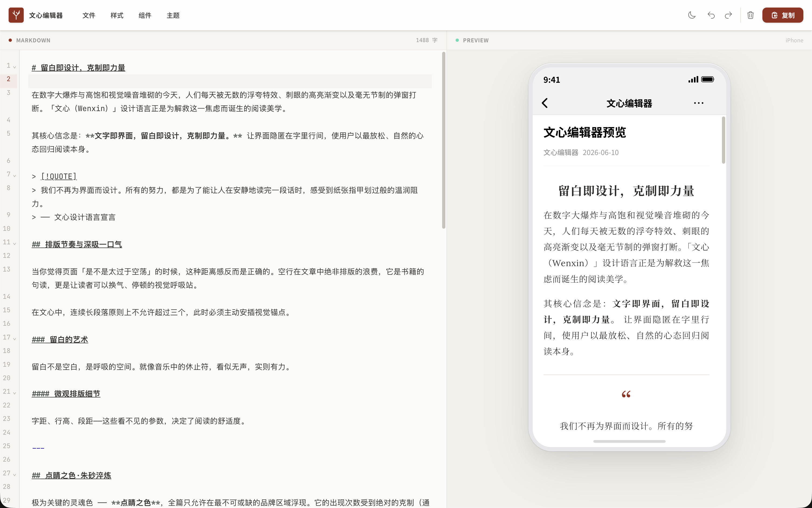Collapse fold arrow at line 21
The height and width of the screenshot is (508, 812).
coord(15,393)
